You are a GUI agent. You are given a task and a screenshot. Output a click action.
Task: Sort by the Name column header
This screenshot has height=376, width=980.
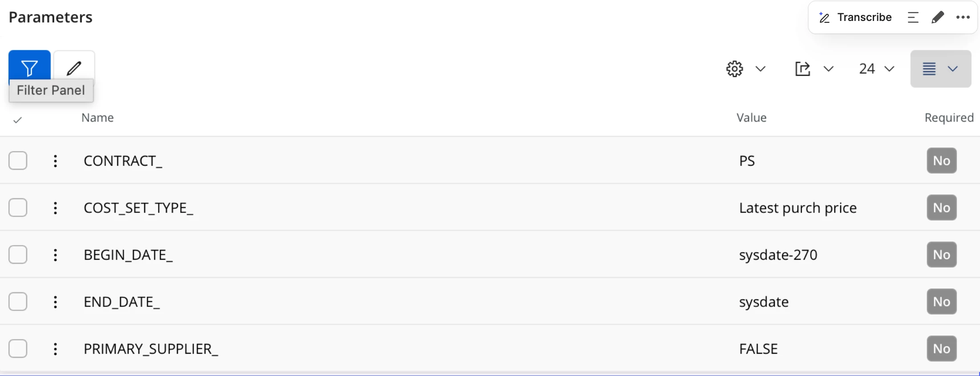point(97,118)
